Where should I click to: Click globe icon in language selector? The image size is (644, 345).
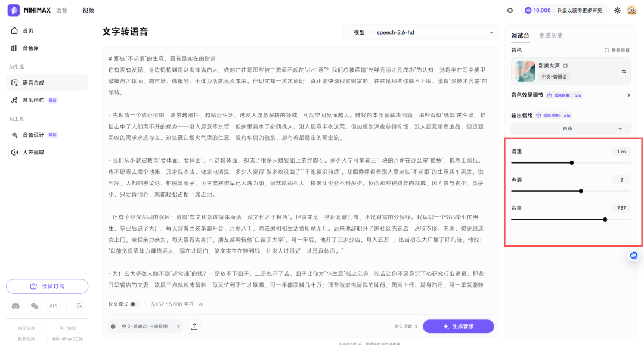click(x=113, y=327)
